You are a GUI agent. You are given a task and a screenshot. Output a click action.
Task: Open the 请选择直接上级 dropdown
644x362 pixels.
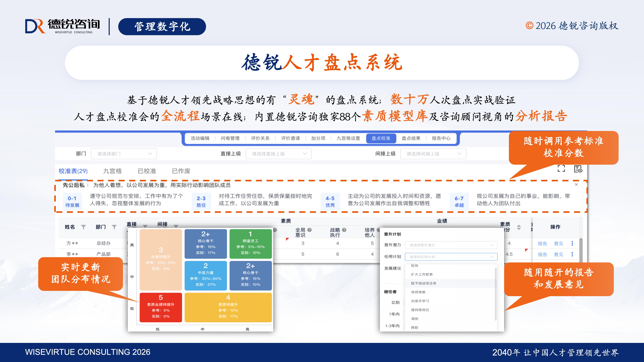click(278, 154)
